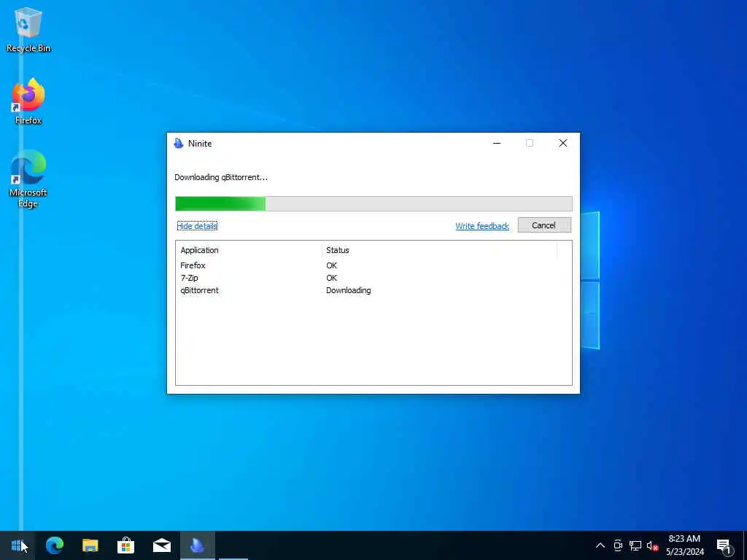This screenshot has height=560, width=747.
Task: Open File Explorer from the taskbar
Action: click(x=90, y=545)
